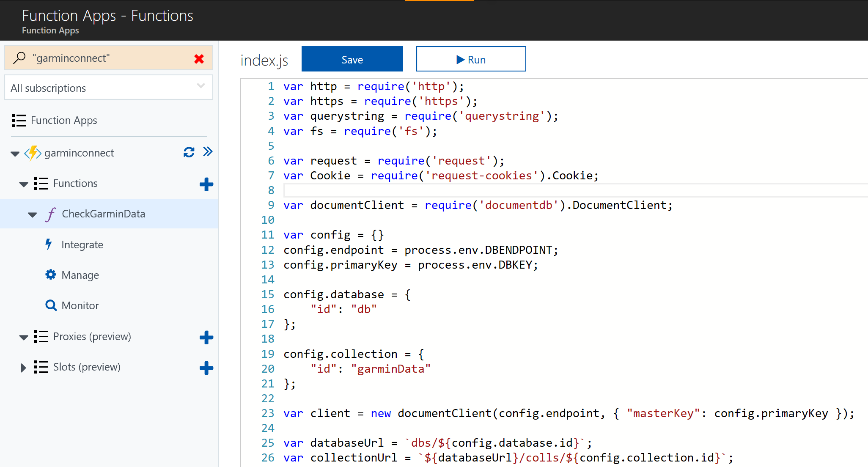Click the CheckGarminData f icon

tap(51, 214)
